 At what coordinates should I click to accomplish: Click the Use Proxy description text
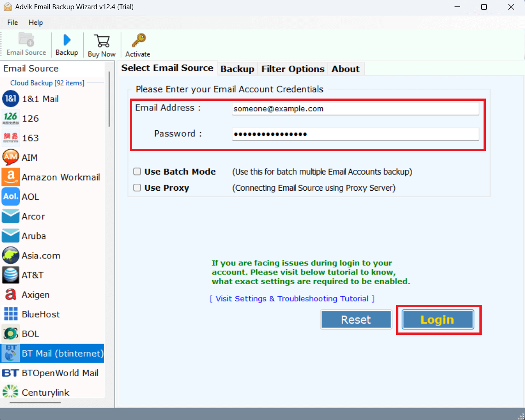(x=314, y=188)
